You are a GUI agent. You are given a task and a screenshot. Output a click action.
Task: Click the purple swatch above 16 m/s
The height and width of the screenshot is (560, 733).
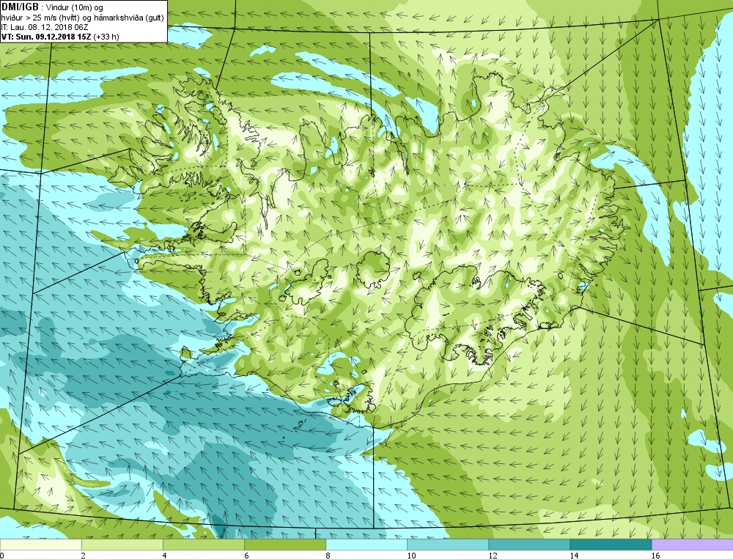tap(692, 545)
